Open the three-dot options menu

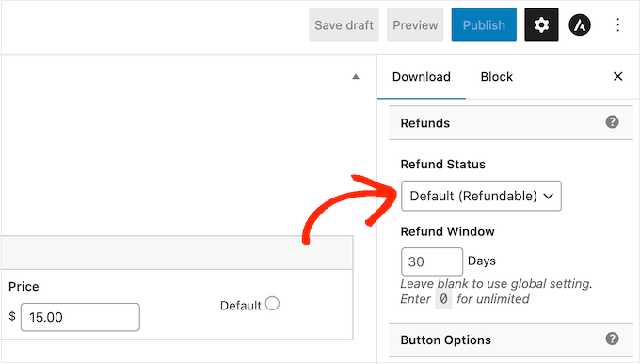click(617, 24)
